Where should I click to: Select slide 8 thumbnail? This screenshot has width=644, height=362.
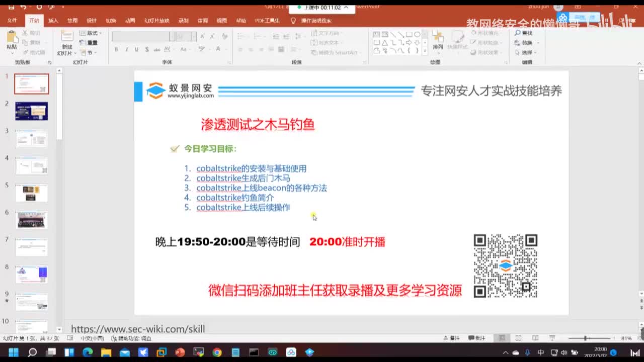click(x=31, y=275)
